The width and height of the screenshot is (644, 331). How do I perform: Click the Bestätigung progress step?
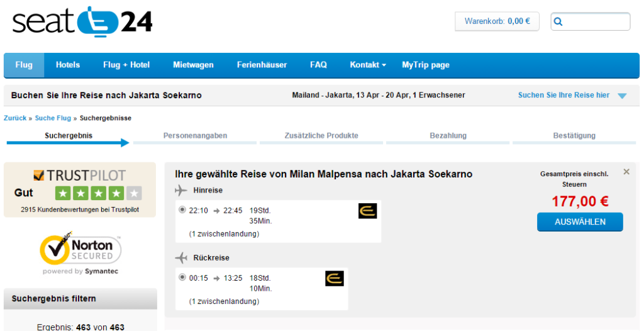point(574,135)
